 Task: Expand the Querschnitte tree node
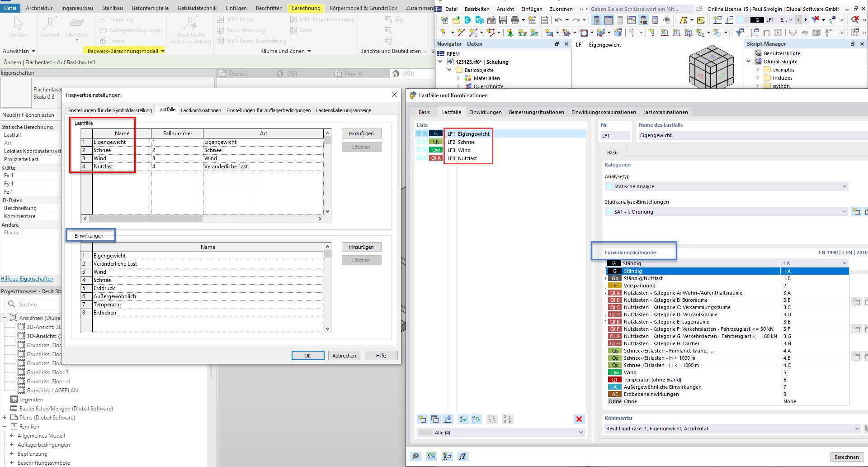pos(459,86)
